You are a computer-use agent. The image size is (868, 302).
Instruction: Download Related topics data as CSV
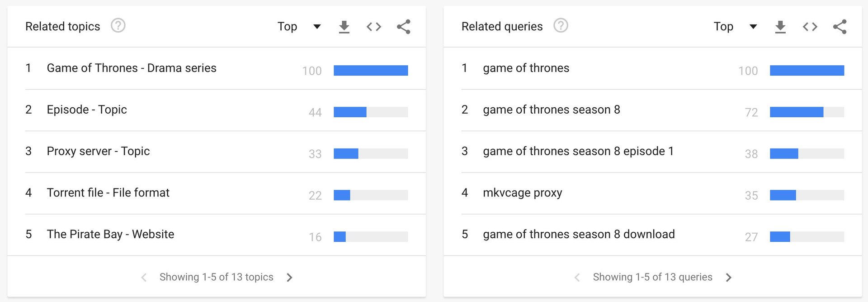[x=344, y=27]
